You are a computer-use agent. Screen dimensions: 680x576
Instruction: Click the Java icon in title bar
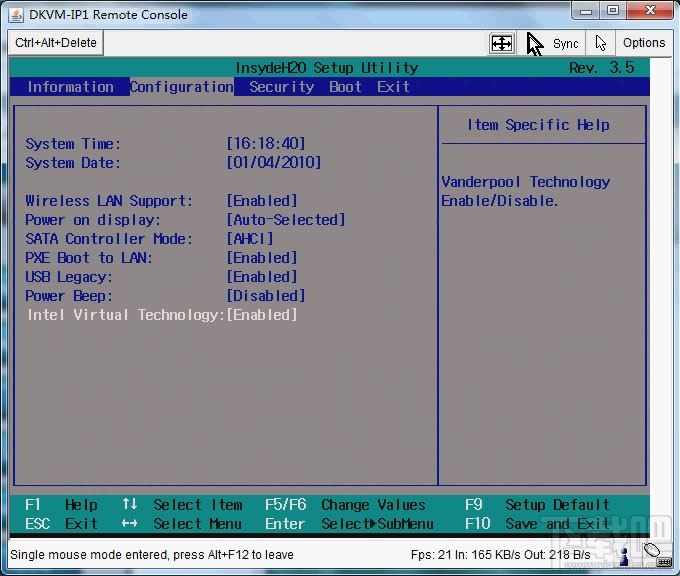[15, 14]
